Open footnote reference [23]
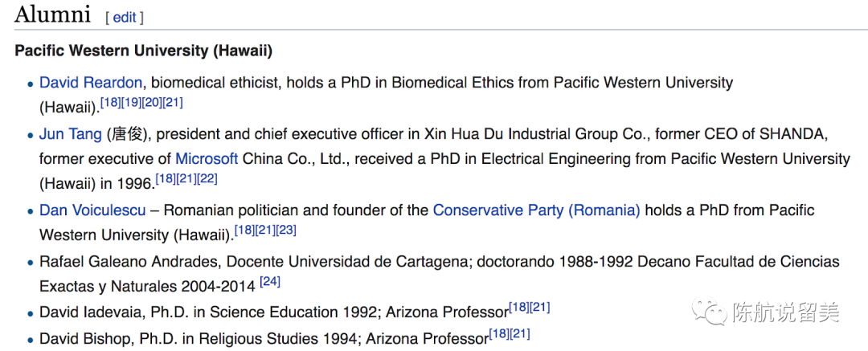 [x=286, y=230]
